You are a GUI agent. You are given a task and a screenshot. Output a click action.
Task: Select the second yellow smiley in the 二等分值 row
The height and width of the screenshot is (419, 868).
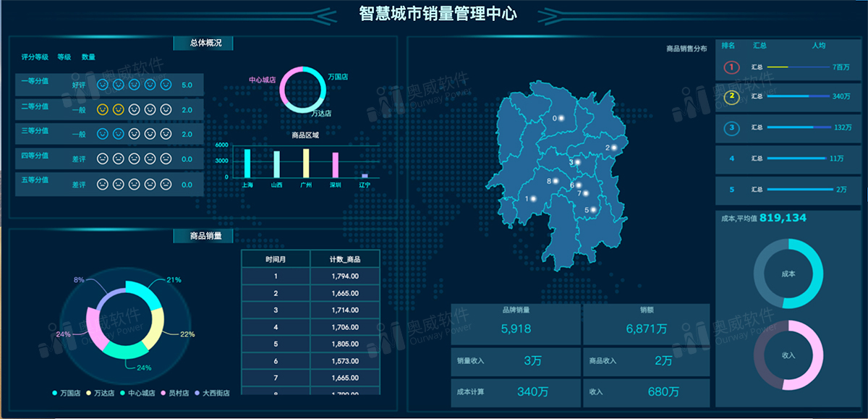118,110
